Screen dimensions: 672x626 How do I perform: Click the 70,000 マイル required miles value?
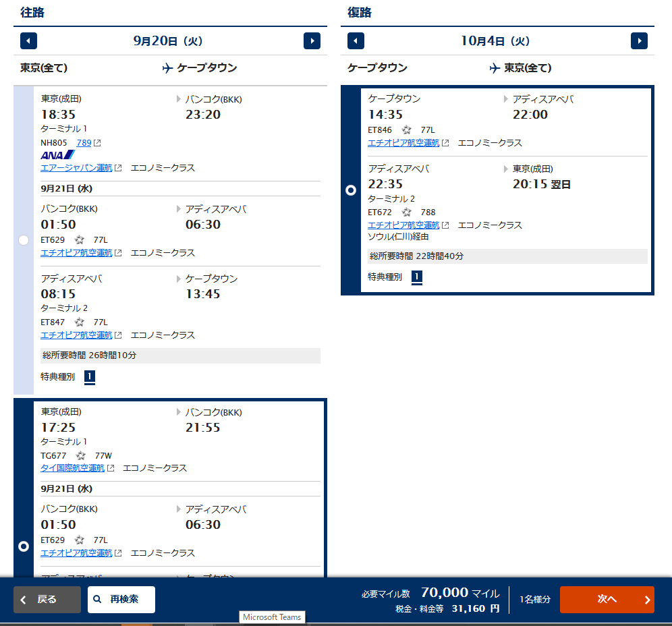pyautogui.click(x=460, y=592)
